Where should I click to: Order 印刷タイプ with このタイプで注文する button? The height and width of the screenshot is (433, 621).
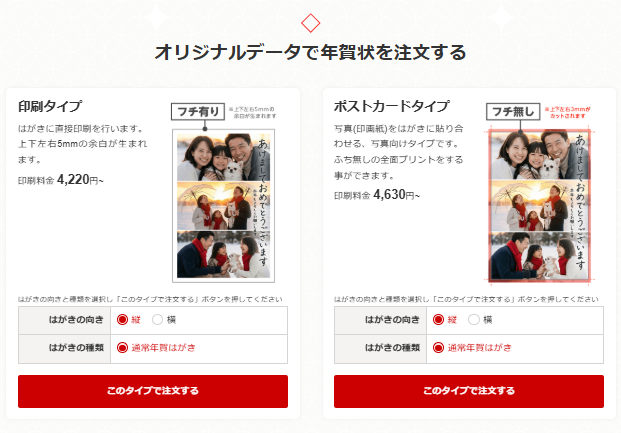(x=153, y=391)
